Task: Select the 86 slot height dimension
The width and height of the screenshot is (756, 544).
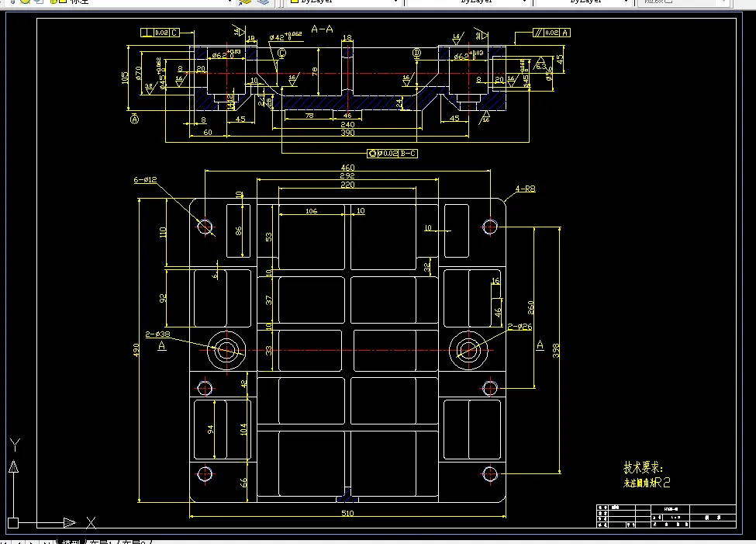Action: point(238,231)
